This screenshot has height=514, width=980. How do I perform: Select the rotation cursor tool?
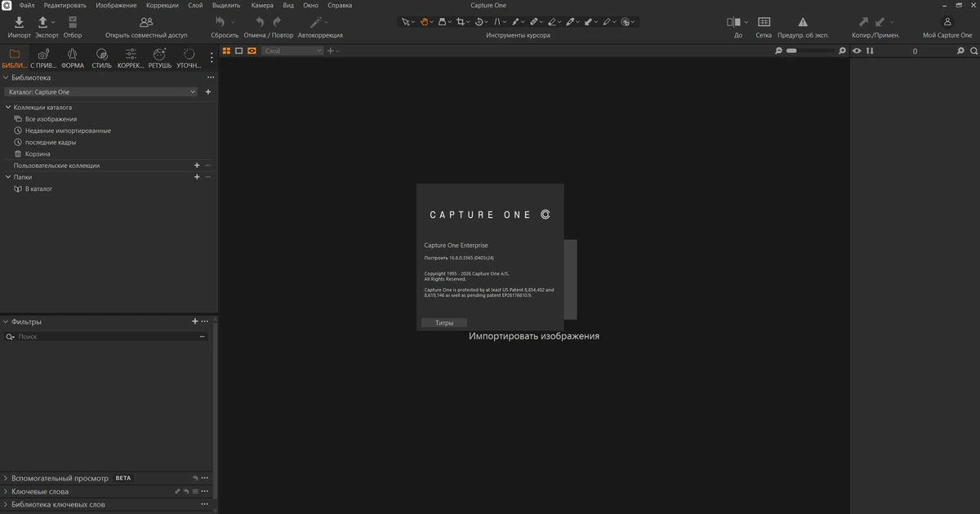479,22
